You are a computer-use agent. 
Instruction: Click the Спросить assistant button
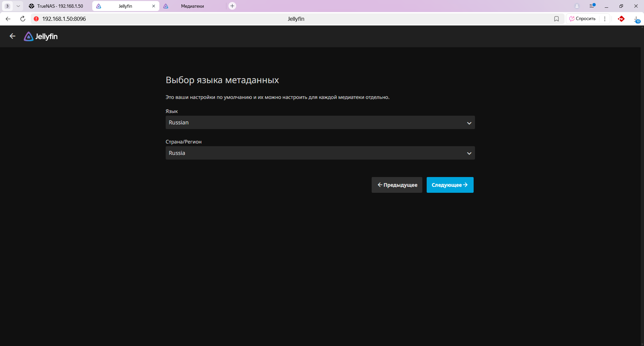[x=583, y=19]
